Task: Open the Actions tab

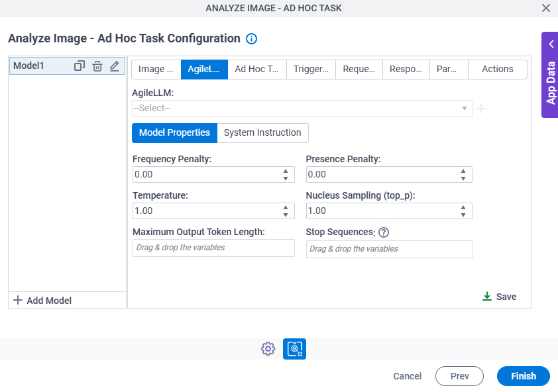Action: [498, 70]
